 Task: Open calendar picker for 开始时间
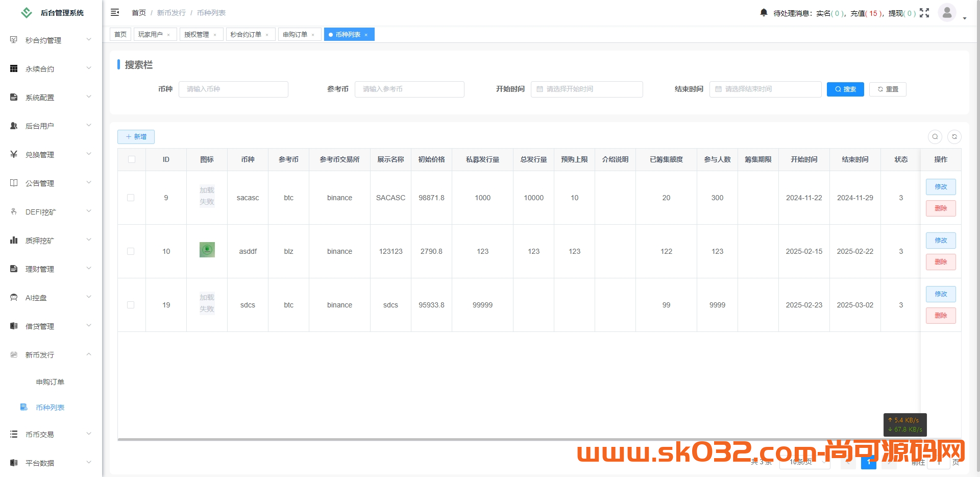click(x=541, y=89)
